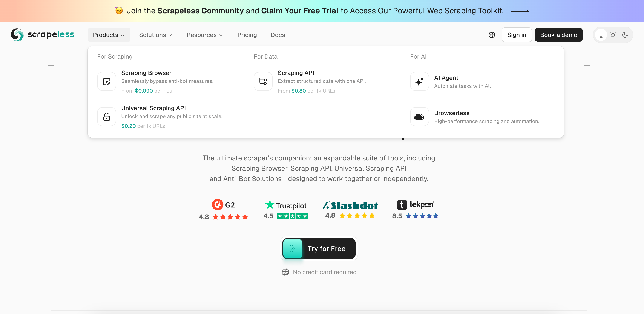Screen dimensions: 644x314
Task: Enable light theme with sun icon
Action: tap(613, 35)
